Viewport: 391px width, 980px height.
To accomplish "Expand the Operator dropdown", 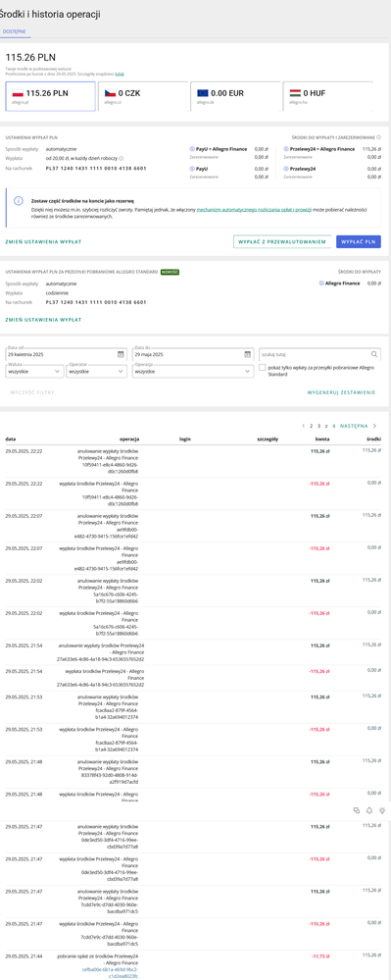I will tap(97, 371).
